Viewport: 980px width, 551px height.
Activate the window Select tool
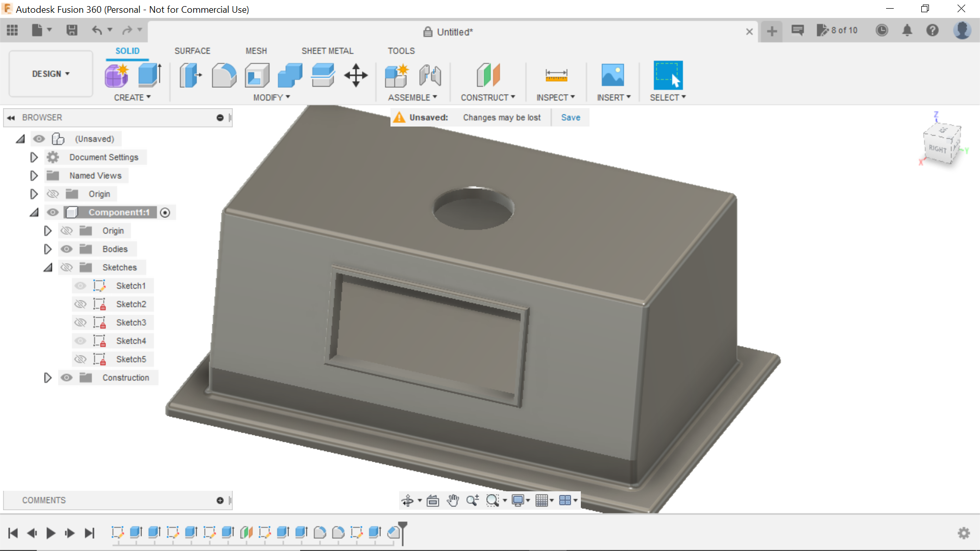pyautogui.click(x=668, y=75)
